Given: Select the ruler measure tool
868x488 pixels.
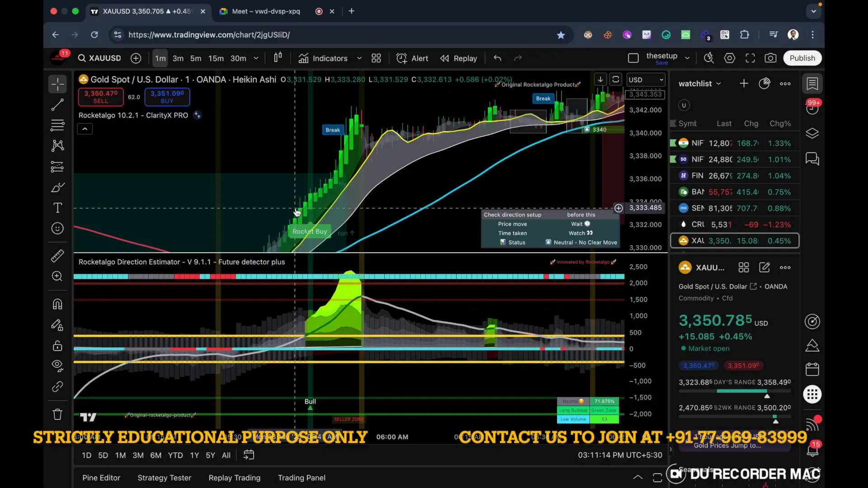Looking at the screenshot, I should click(x=57, y=256).
